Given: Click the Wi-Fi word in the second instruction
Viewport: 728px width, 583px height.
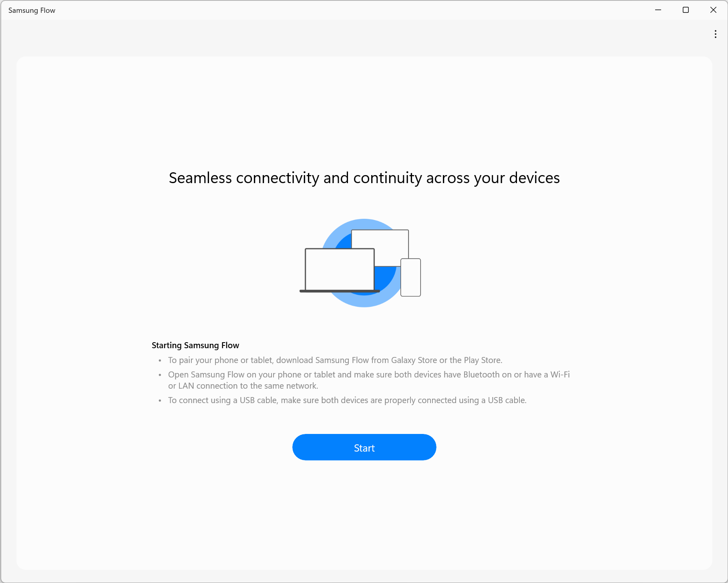Looking at the screenshot, I should [560, 375].
